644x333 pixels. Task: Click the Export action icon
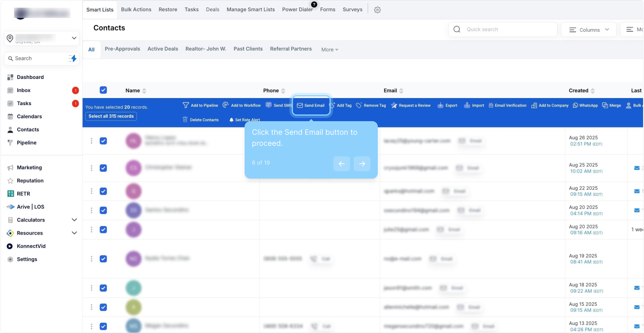[x=440, y=105]
